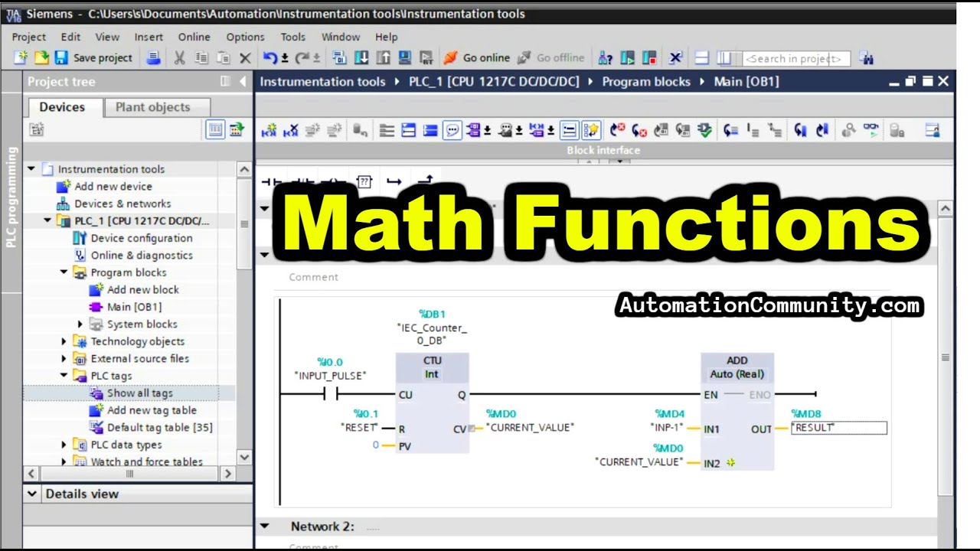The width and height of the screenshot is (980, 551).
Task: Collapse the Details view panel
Action: coord(32,494)
